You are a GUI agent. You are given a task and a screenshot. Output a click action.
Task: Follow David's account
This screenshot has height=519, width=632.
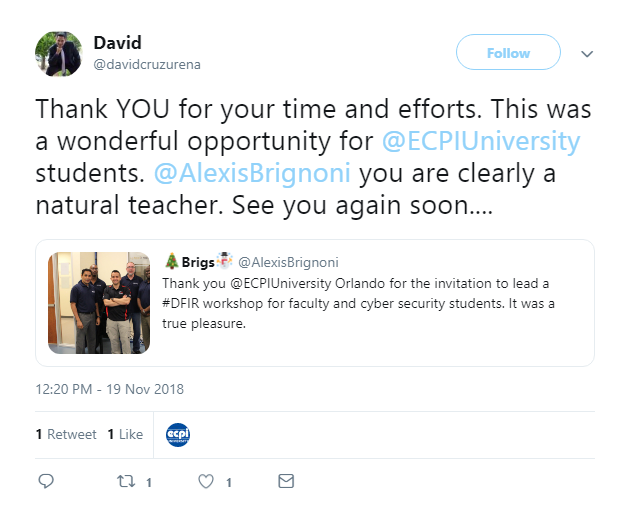pos(508,52)
